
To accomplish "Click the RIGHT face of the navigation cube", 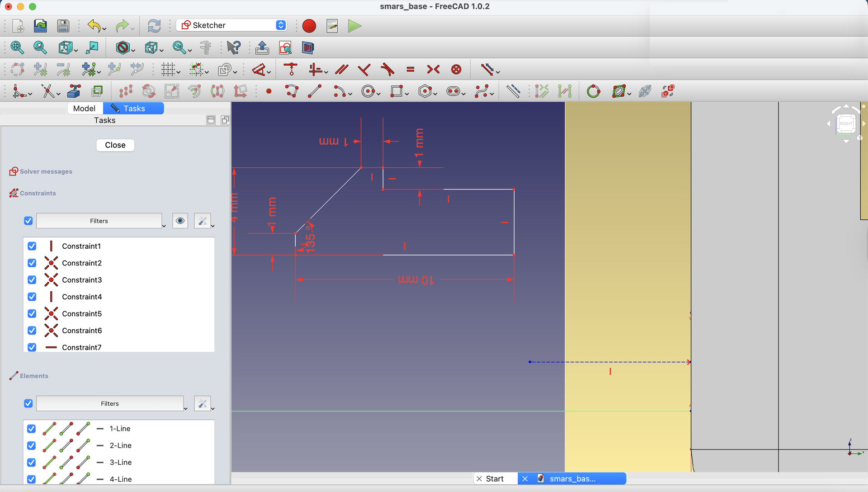I will 845,123.
